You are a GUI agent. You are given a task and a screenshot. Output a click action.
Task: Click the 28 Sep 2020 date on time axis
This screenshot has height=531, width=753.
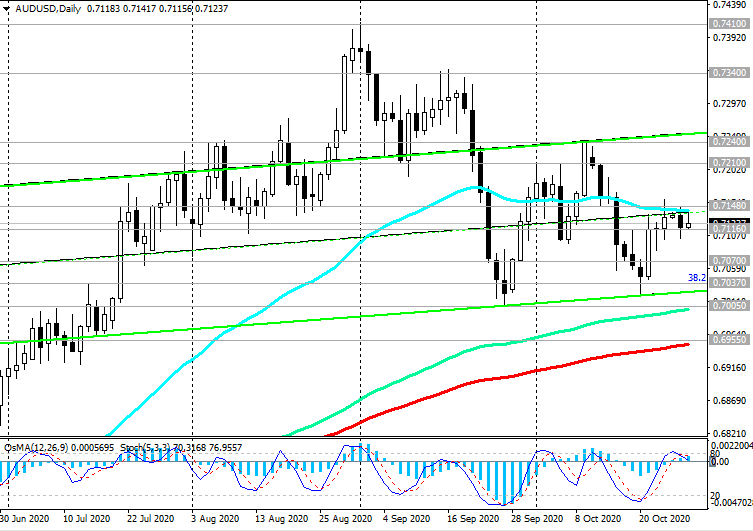[x=536, y=519]
